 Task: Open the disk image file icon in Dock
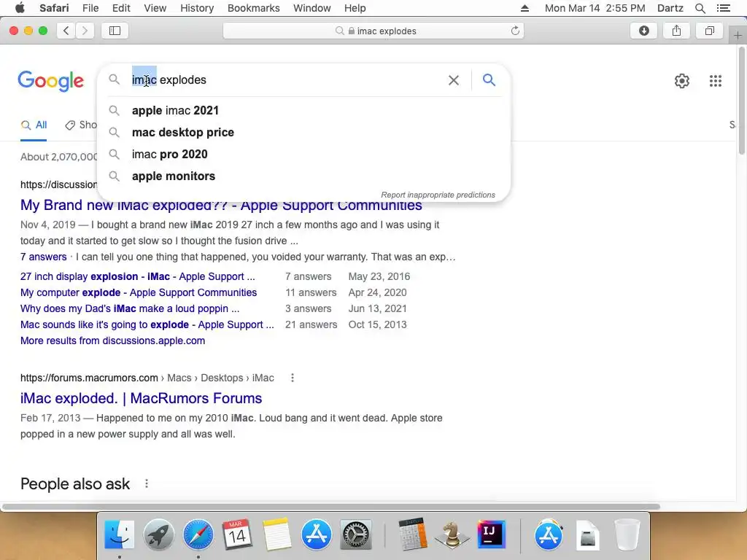(x=588, y=534)
